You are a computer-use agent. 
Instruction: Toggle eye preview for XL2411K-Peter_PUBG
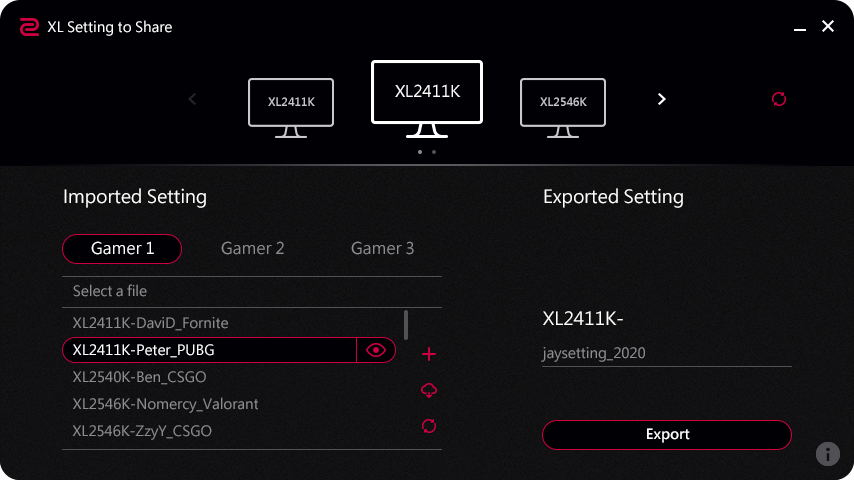pos(376,350)
